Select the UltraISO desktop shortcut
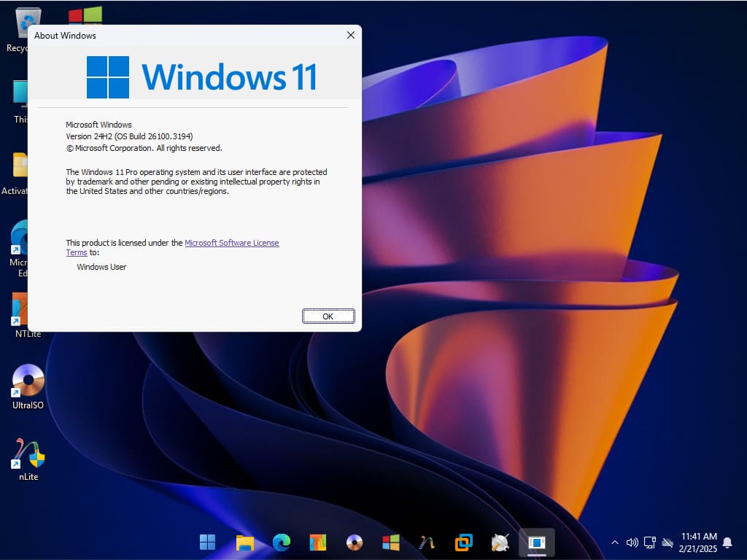Viewport: 747px width, 560px height. tap(28, 386)
